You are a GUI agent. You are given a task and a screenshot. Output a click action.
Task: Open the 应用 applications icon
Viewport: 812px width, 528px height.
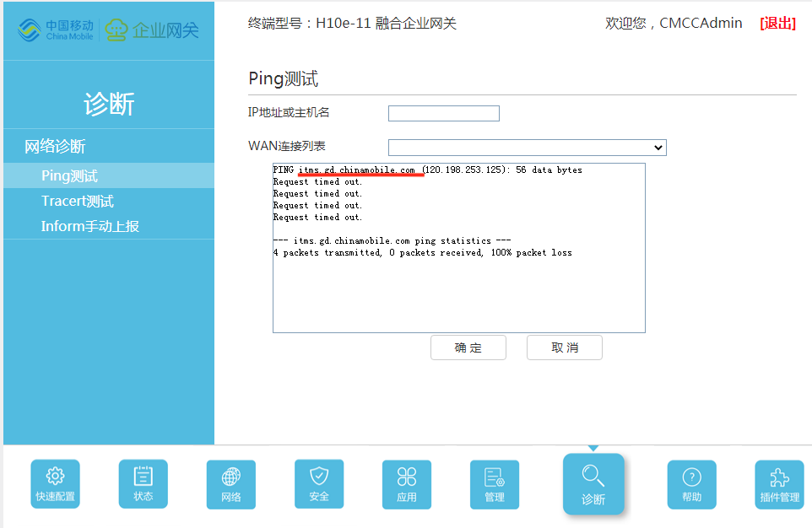(x=407, y=483)
